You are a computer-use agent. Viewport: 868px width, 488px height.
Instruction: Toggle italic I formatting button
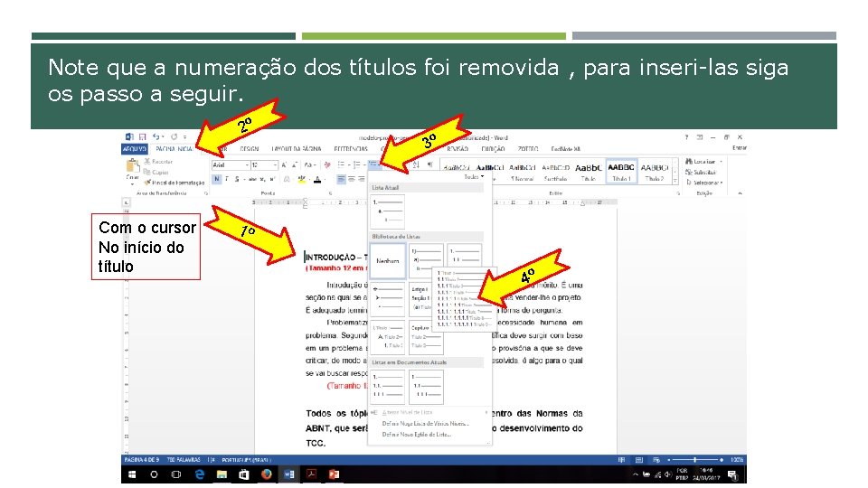(226, 179)
